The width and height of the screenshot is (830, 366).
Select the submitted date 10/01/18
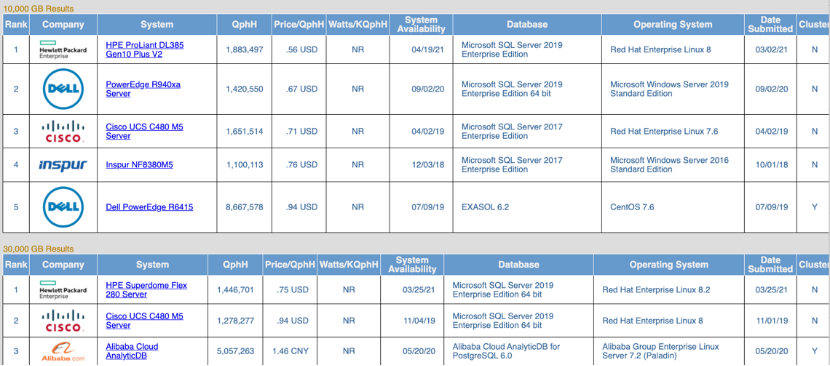click(x=772, y=165)
